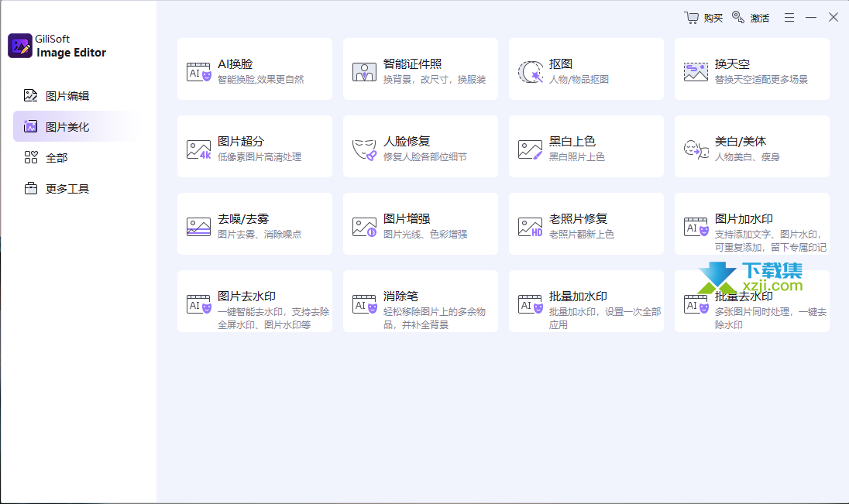Launch 抠图 tool title
Viewport: 849px width, 504px height.
(x=561, y=64)
